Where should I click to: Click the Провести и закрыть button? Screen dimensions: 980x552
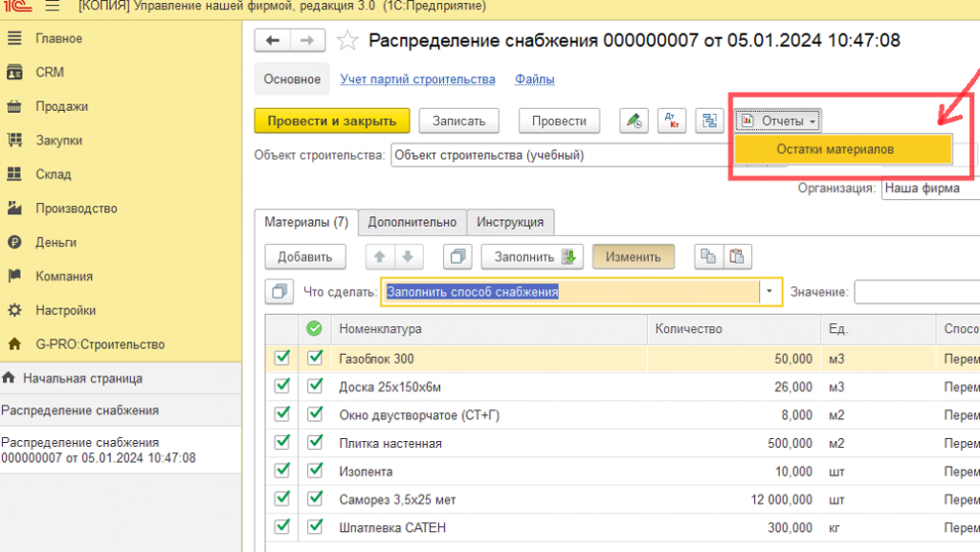point(331,121)
